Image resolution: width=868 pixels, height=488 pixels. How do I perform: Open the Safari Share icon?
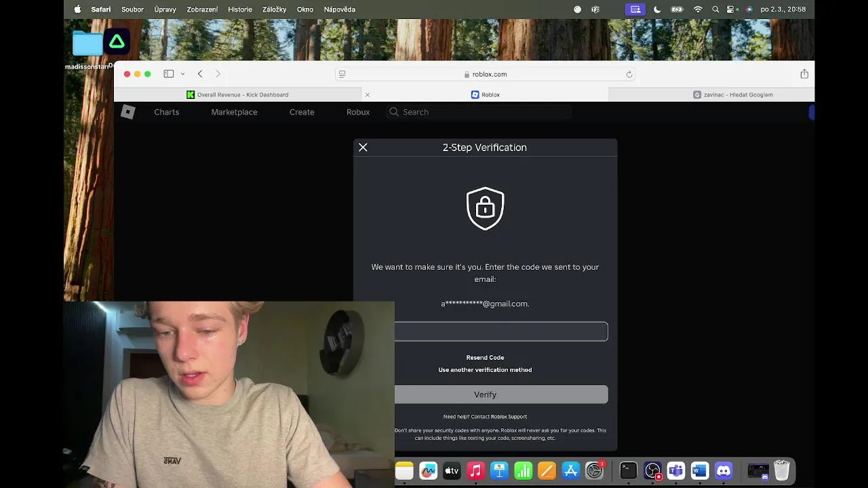[804, 74]
